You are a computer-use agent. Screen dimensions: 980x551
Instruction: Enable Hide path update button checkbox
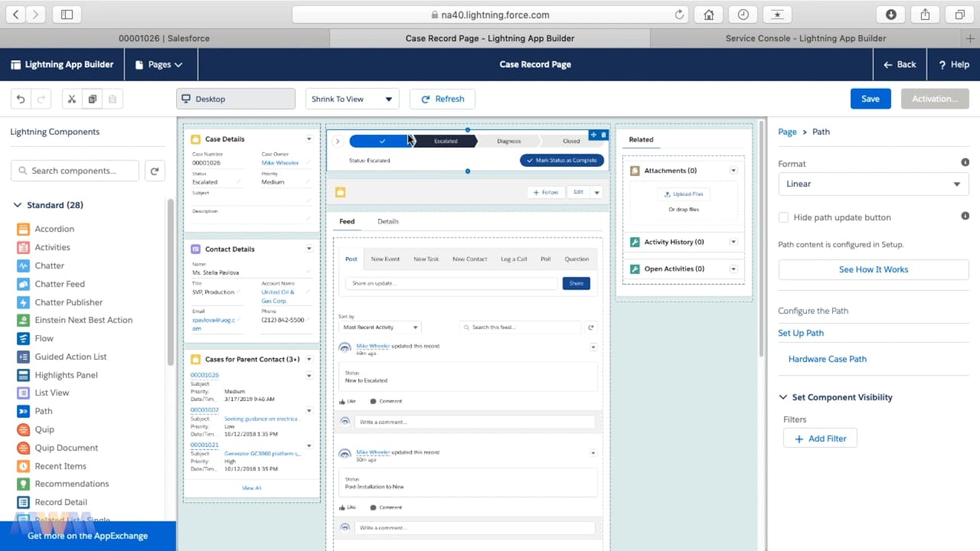[783, 217]
